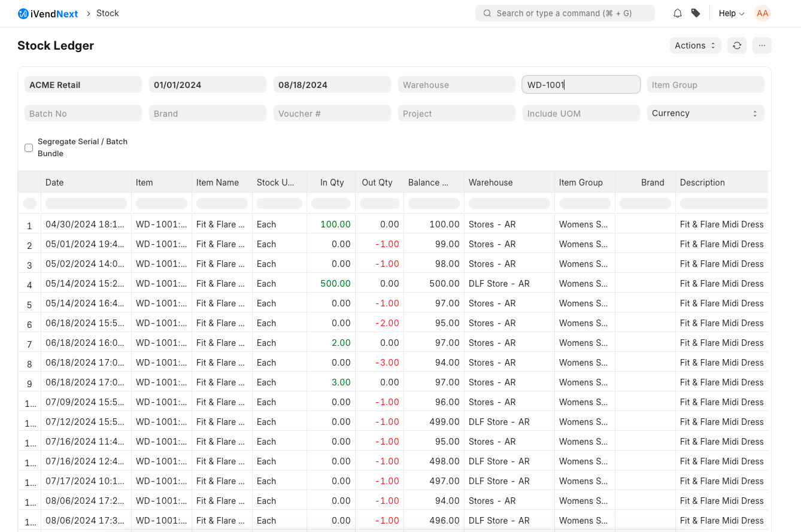
Task: Click the search magnifier icon
Action: pos(487,13)
